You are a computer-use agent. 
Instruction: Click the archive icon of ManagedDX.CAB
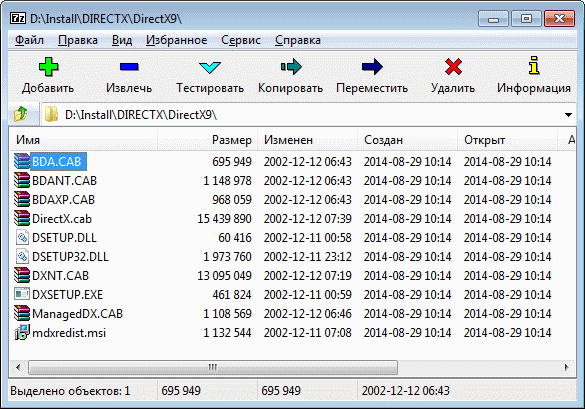pos(22,313)
